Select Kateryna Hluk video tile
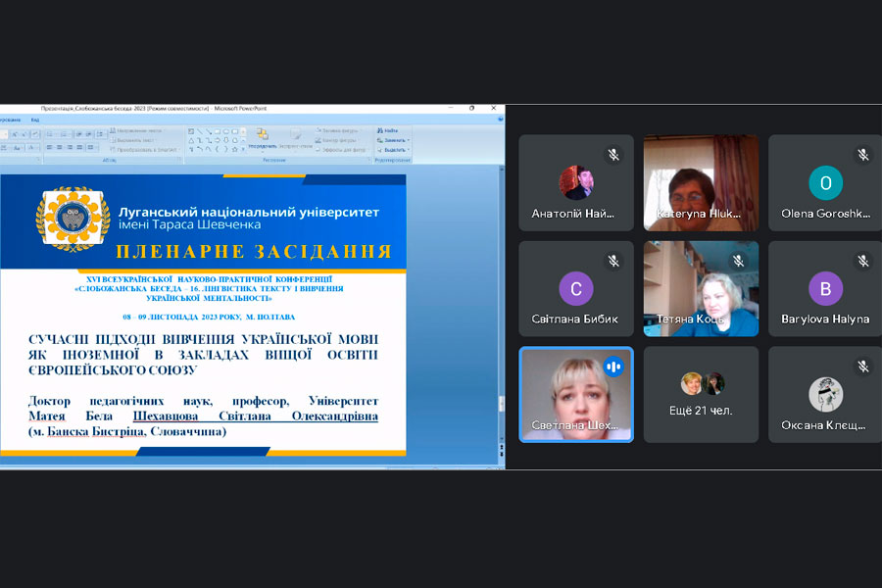Image resolution: width=882 pixels, height=588 pixels. click(x=701, y=182)
